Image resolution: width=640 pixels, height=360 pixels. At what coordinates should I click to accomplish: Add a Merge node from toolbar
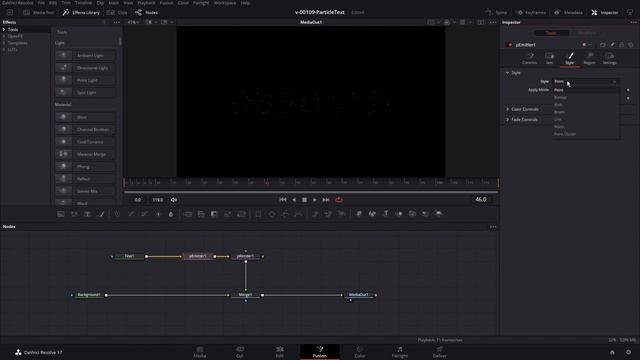(x=188, y=214)
